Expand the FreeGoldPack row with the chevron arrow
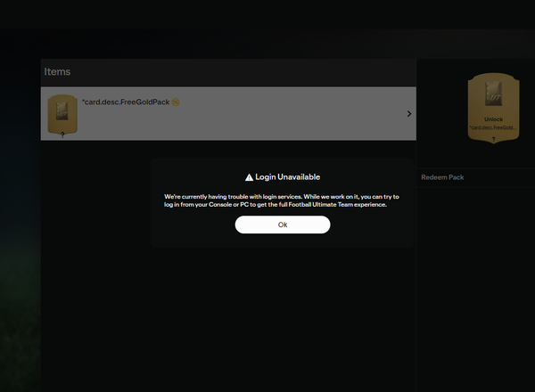535x392 pixels. coord(408,114)
